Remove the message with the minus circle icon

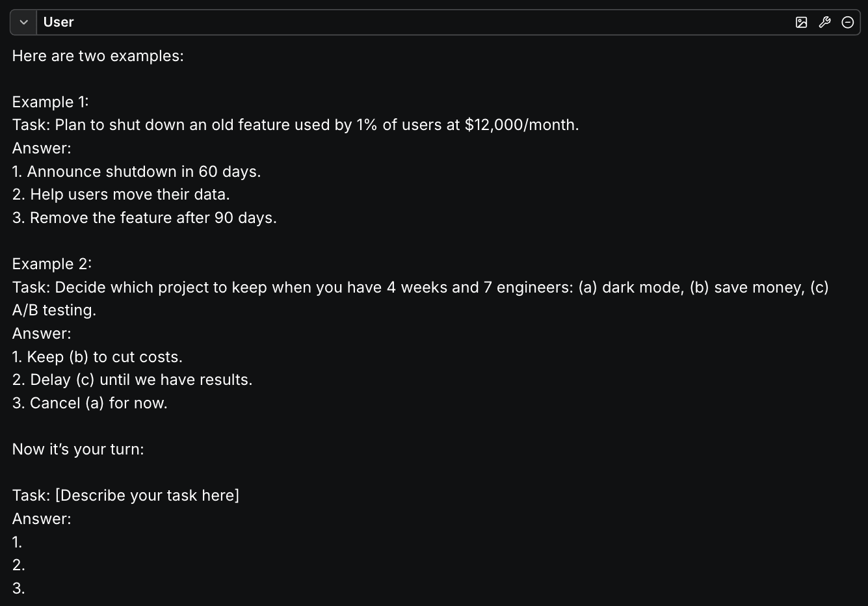[x=848, y=22]
